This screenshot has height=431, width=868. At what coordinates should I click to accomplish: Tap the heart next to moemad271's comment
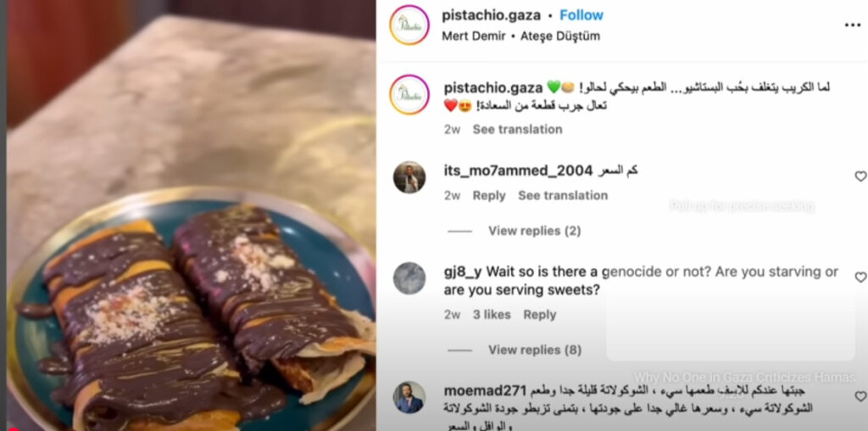[x=860, y=396]
